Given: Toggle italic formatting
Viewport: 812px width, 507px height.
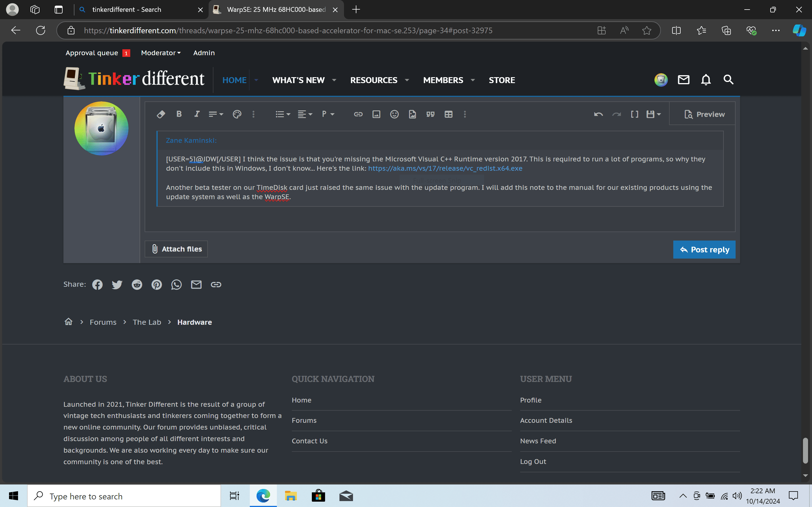Looking at the screenshot, I should tap(197, 114).
